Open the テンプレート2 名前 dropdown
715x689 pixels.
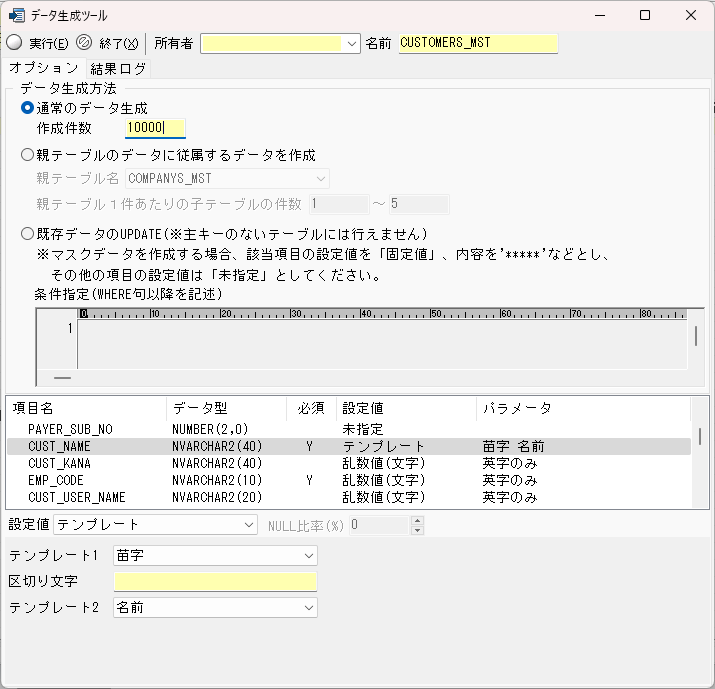pos(309,608)
